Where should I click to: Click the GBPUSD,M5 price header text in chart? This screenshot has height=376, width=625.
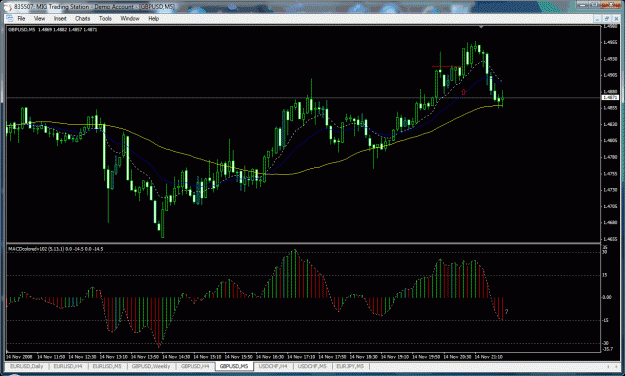click(x=52, y=30)
